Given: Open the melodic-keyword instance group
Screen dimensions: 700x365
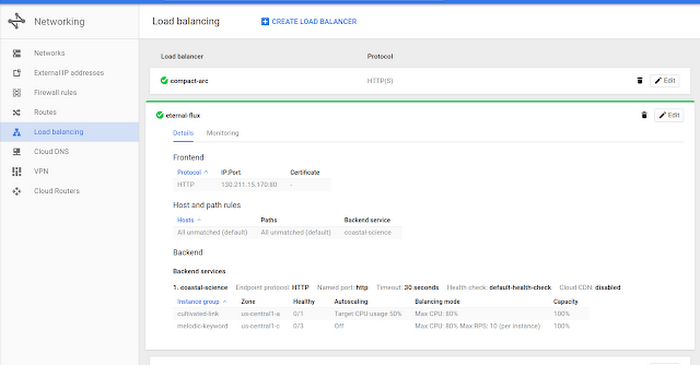Looking at the screenshot, I should 202,326.
